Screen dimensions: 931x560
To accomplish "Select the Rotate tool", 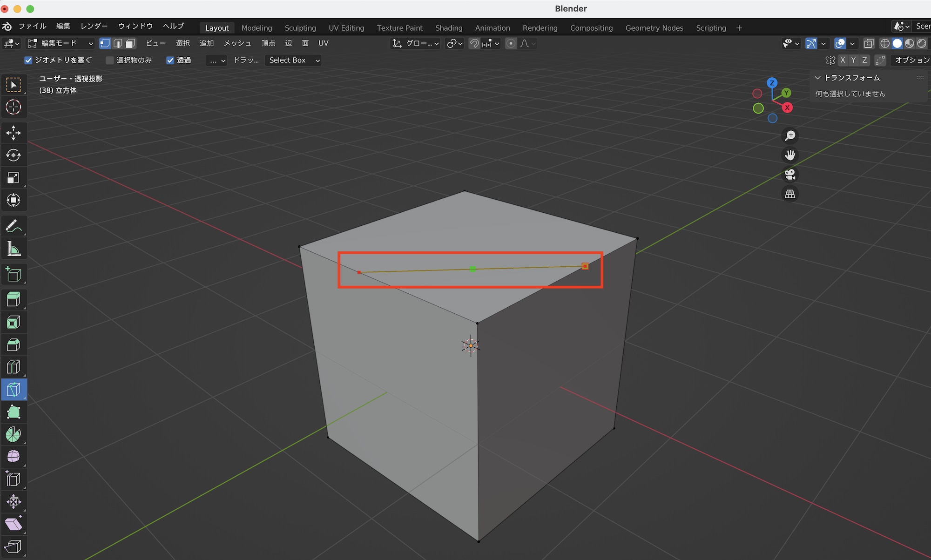I will click(x=13, y=155).
